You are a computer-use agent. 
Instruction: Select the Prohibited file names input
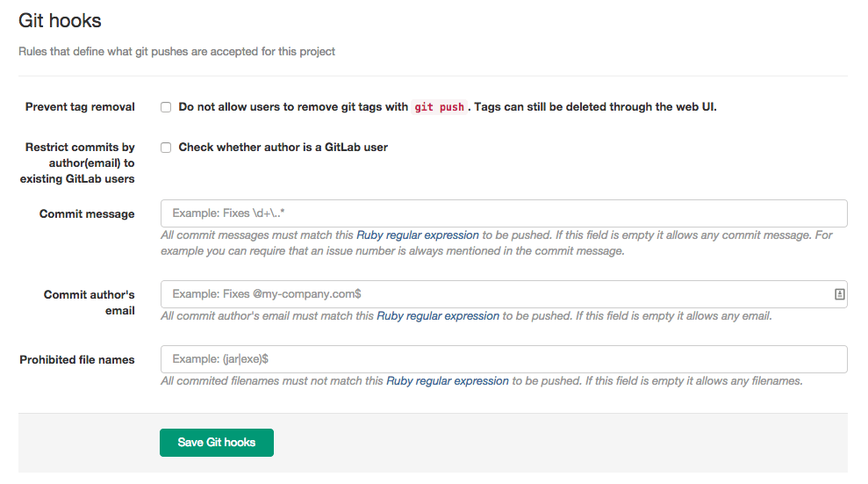click(x=503, y=359)
